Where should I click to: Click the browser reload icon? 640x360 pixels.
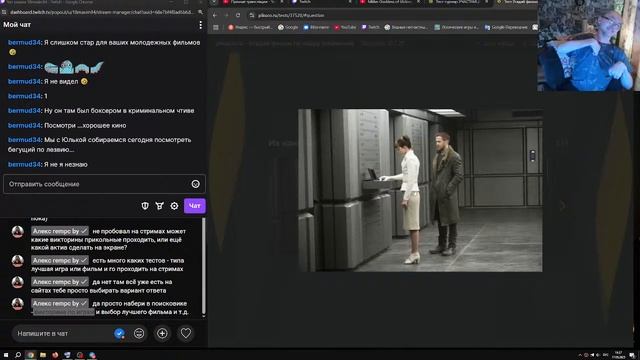[238, 16]
